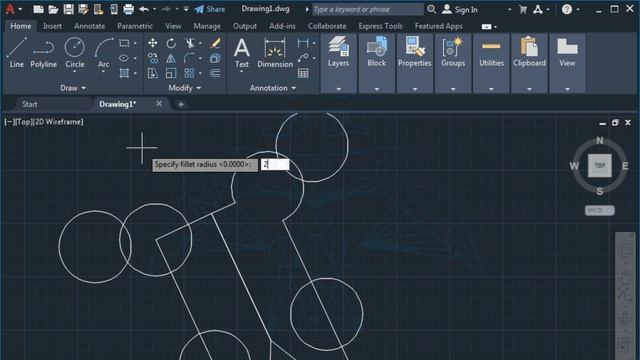Activate the Copy tool in Modify panel
This screenshot has width=640, height=360.
coord(153,58)
